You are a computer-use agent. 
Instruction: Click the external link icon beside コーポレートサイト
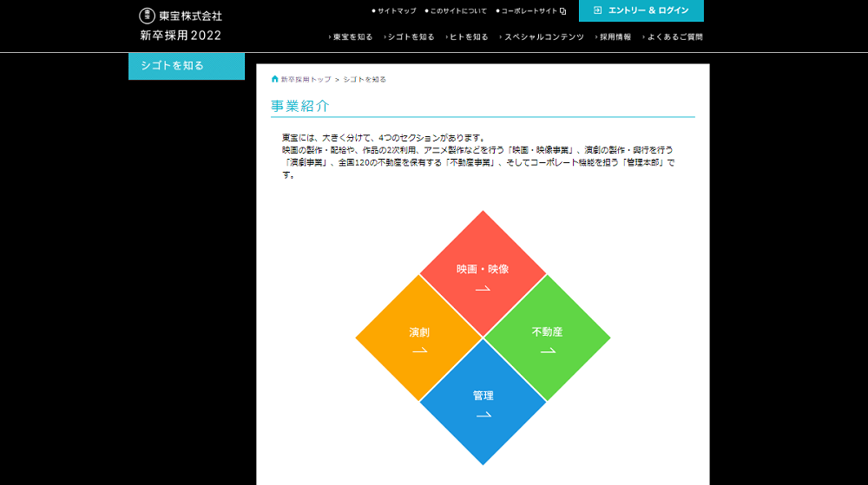coord(563,11)
